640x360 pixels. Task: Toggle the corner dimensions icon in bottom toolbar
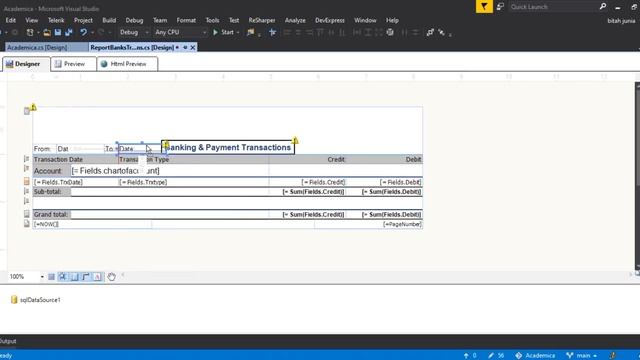(86, 277)
